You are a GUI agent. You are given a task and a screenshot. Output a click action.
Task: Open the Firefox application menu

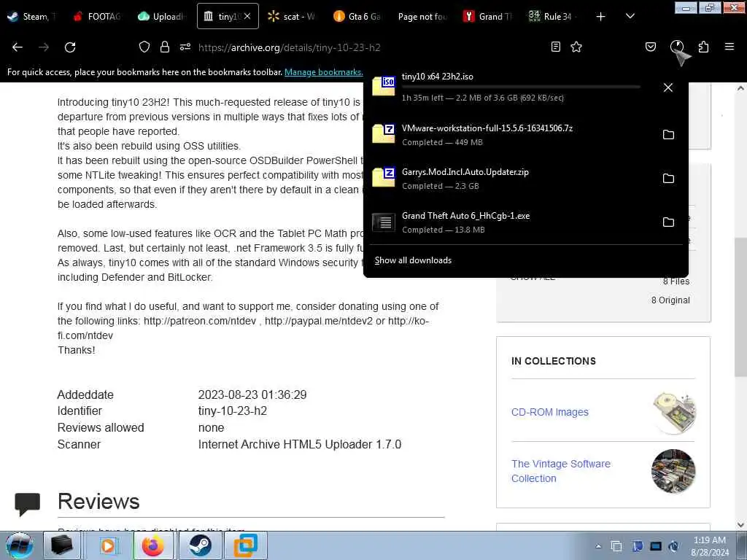pos(729,47)
